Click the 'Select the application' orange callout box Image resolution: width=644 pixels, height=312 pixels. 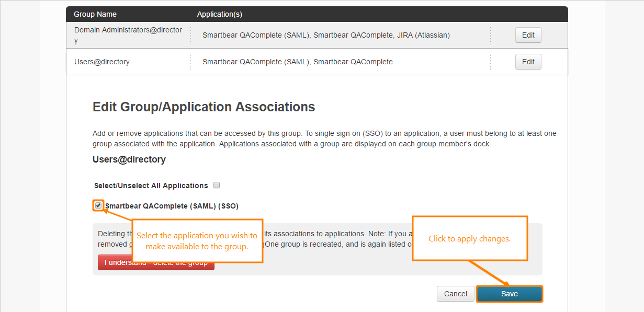click(x=197, y=241)
